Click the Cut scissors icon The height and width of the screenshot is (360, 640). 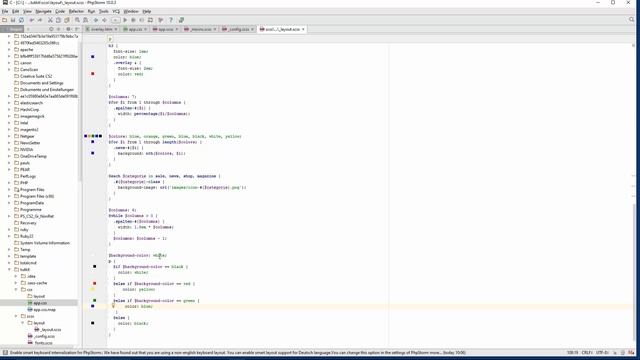pos(50,20)
